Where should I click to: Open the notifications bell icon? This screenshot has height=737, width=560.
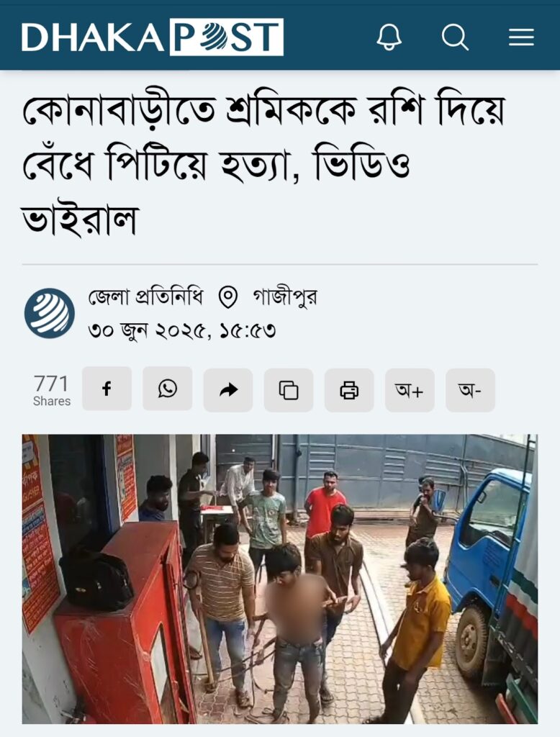pos(389,37)
